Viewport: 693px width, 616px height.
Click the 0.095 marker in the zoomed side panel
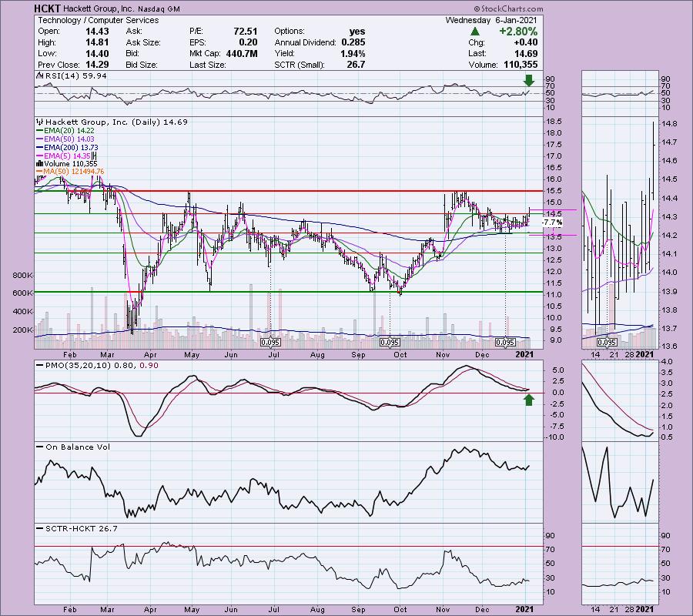click(607, 343)
